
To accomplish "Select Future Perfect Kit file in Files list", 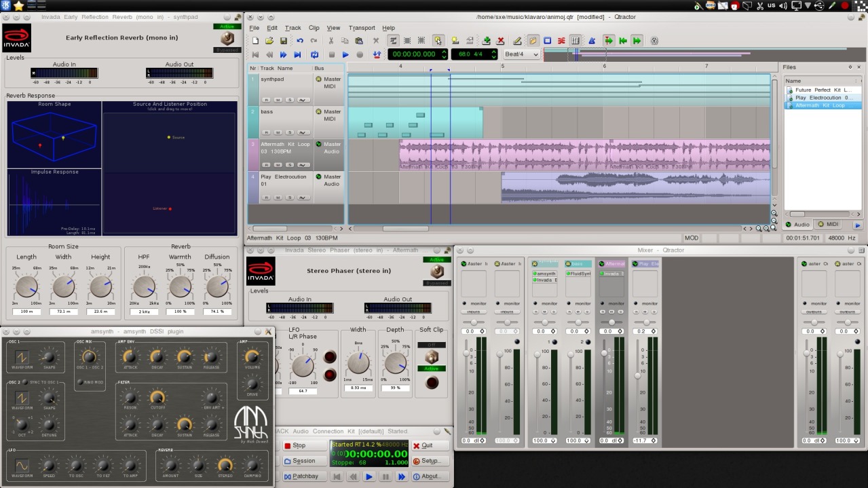I will (823, 90).
